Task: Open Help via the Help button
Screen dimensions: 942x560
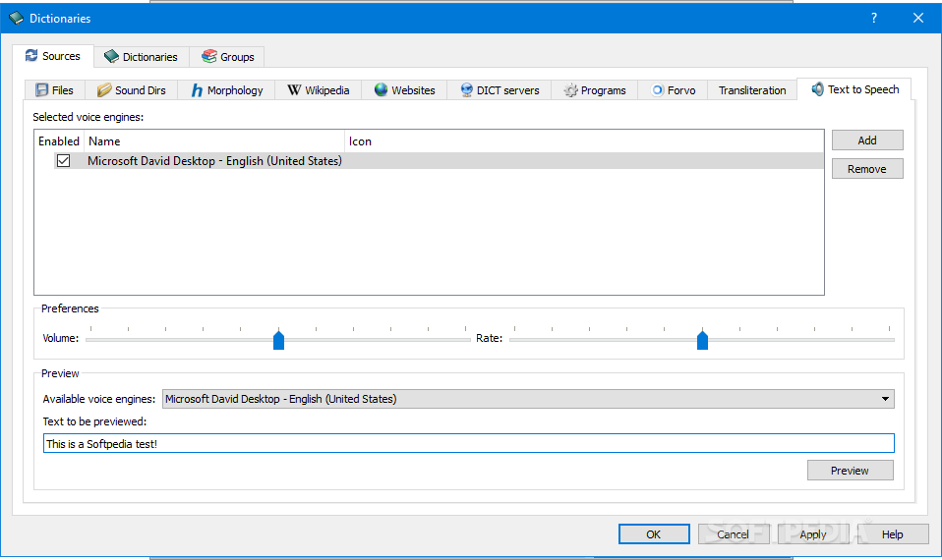Action: click(892, 534)
